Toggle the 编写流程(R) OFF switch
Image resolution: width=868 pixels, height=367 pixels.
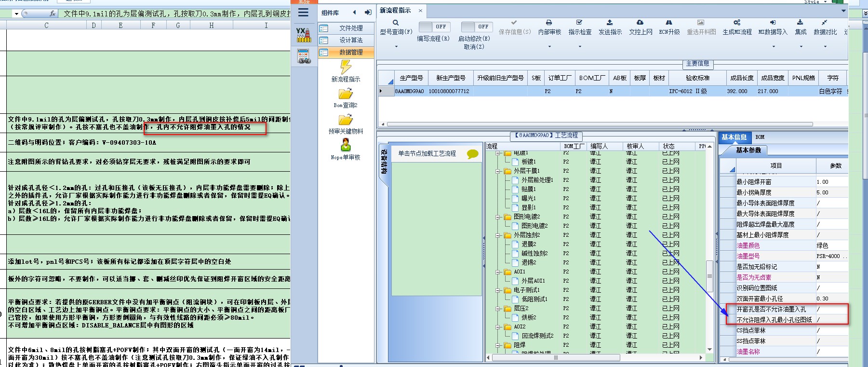click(435, 27)
